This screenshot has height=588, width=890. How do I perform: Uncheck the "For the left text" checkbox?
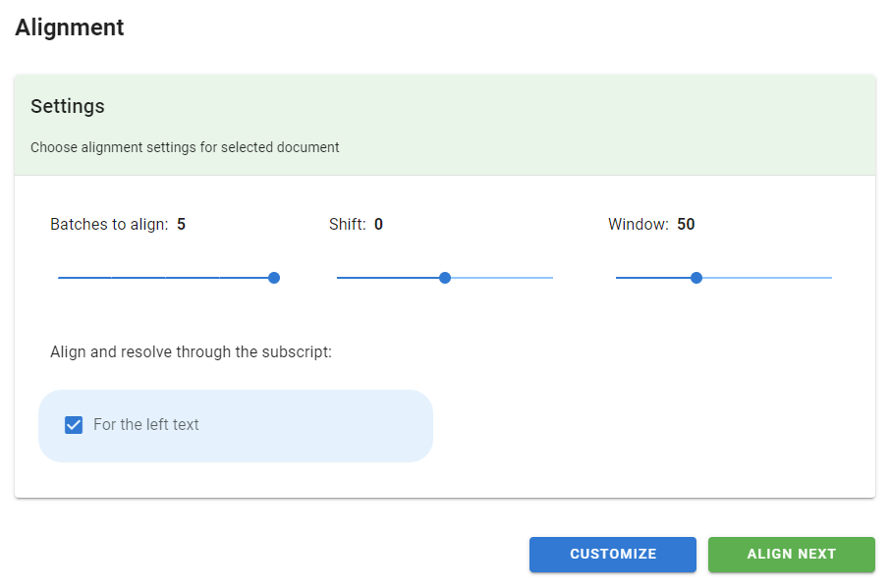(73, 425)
